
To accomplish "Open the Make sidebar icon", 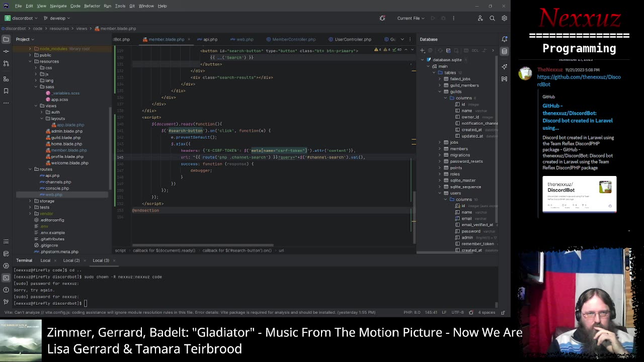I will point(504,78).
